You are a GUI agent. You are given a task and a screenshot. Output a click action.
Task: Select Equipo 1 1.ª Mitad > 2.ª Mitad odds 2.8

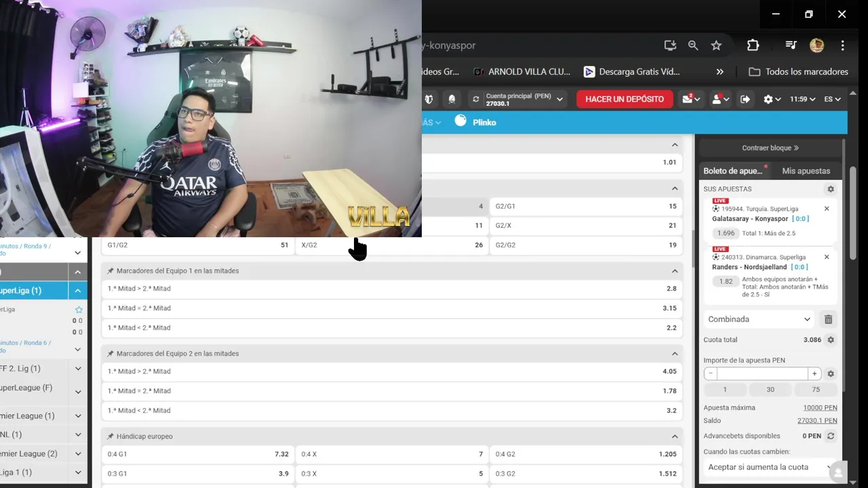(x=392, y=289)
